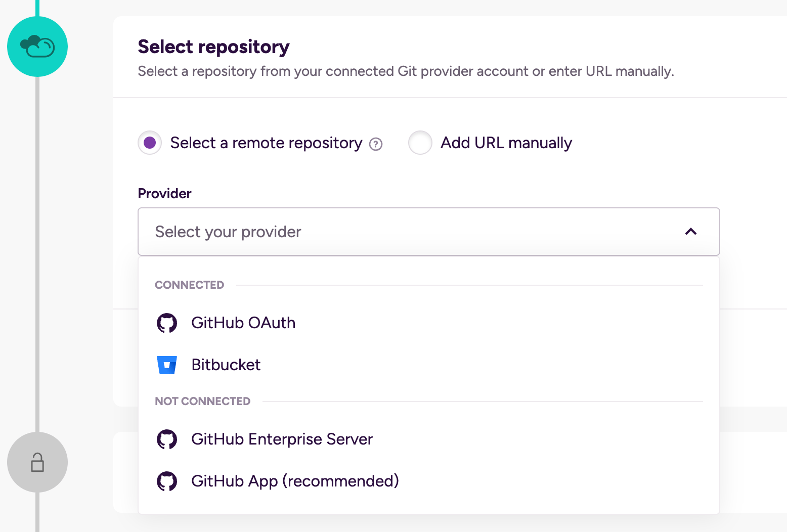787x532 pixels.
Task: Choose Bitbucket as the provider
Action: click(226, 365)
